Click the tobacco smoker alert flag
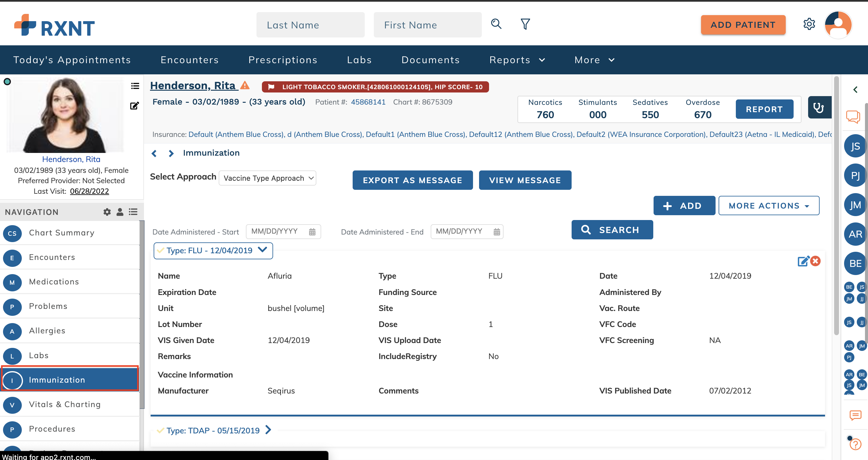This screenshot has width=868, height=460. click(x=375, y=87)
